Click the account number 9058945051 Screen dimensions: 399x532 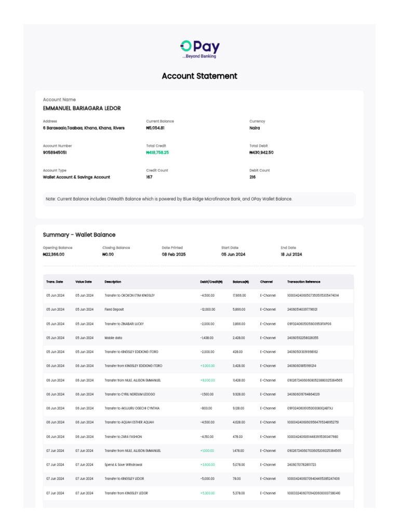coord(55,153)
